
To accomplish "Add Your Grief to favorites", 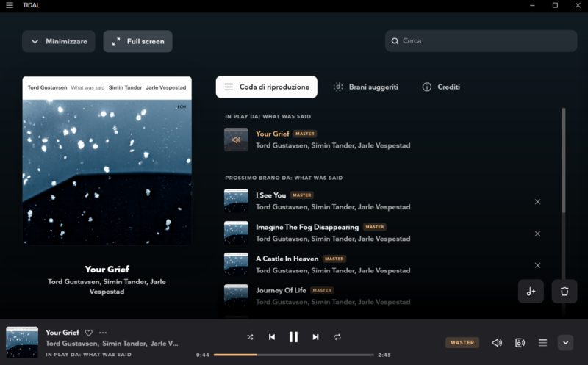I will [89, 333].
